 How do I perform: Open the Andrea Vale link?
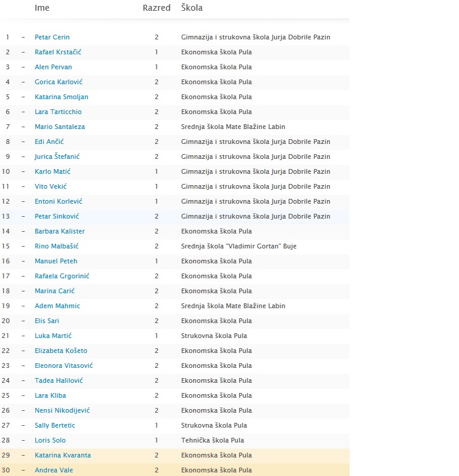pos(54,470)
